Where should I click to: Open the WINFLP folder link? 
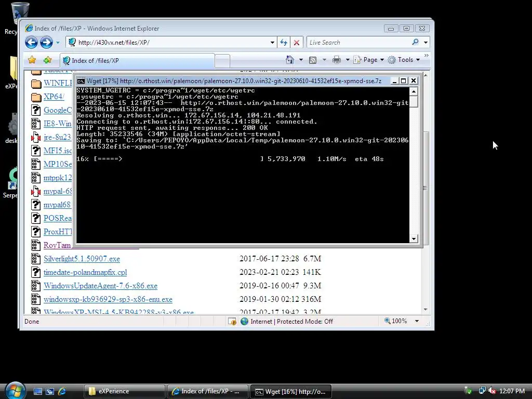click(58, 83)
